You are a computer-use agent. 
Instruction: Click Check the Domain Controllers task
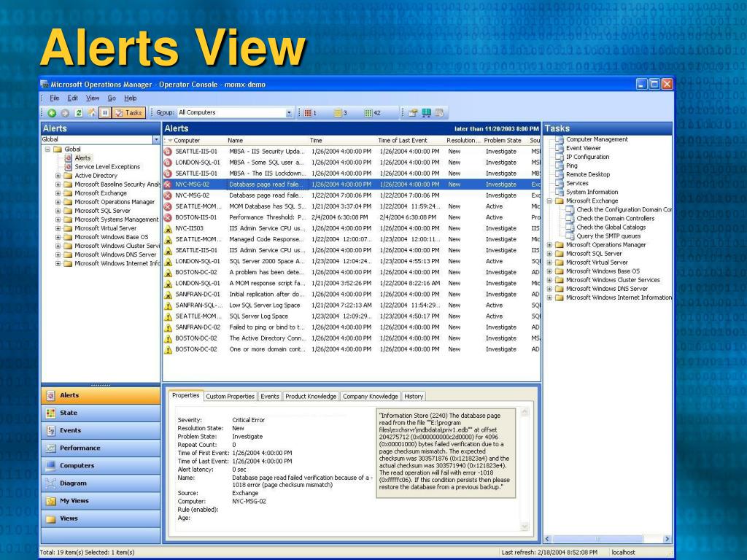[616, 219]
